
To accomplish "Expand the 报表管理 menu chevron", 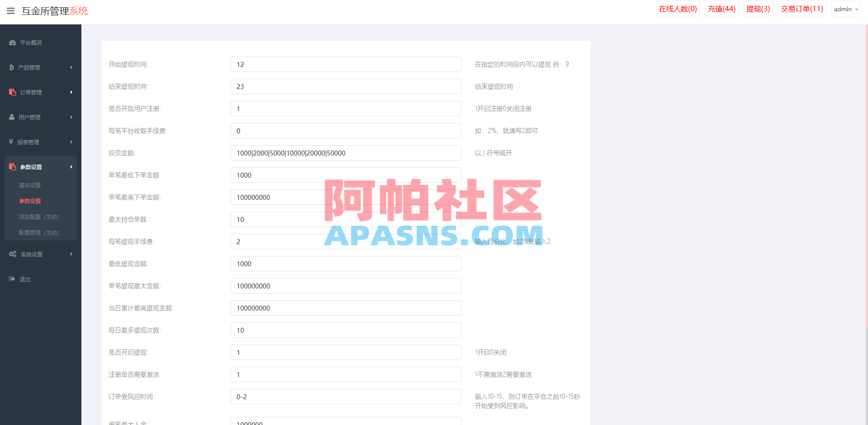I will pos(71,142).
